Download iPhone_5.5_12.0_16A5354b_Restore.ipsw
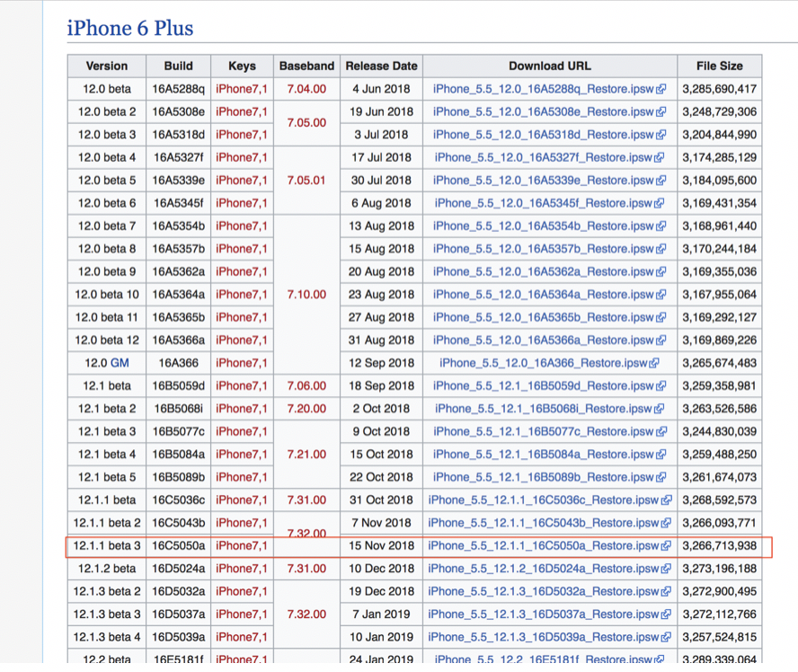Screen dimensions: 798x672 coord(549,226)
